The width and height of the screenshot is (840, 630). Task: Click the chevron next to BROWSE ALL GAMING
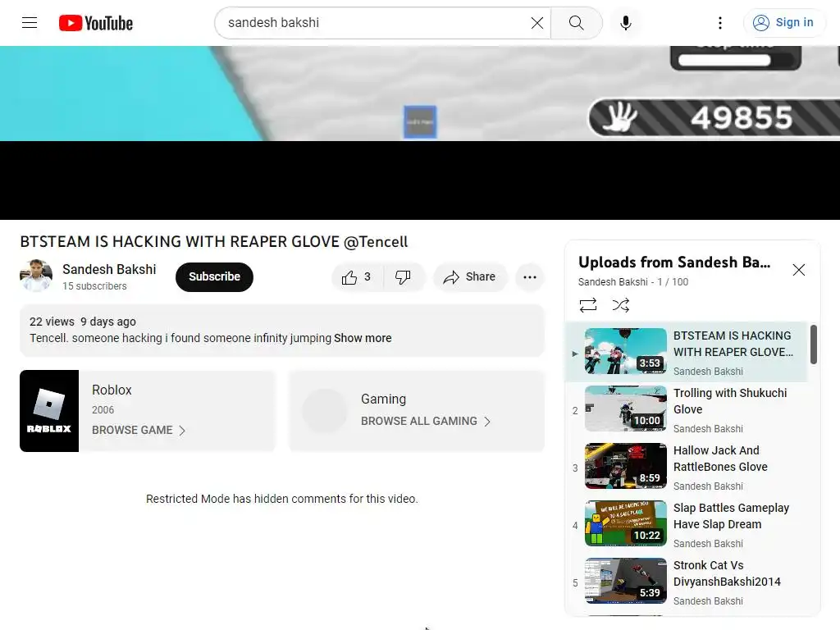pyautogui.click(x=487, y=421)
